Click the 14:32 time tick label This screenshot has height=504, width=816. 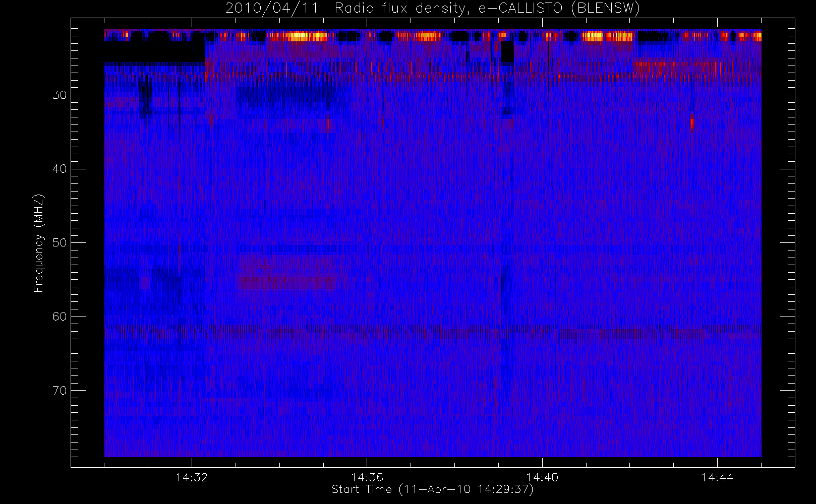[x=192, y=477]
